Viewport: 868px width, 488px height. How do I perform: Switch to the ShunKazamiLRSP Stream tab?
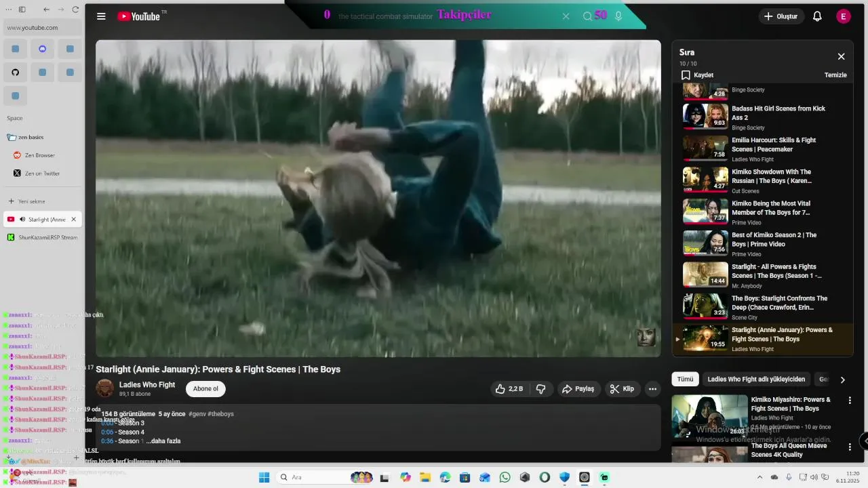pos(42,238)
